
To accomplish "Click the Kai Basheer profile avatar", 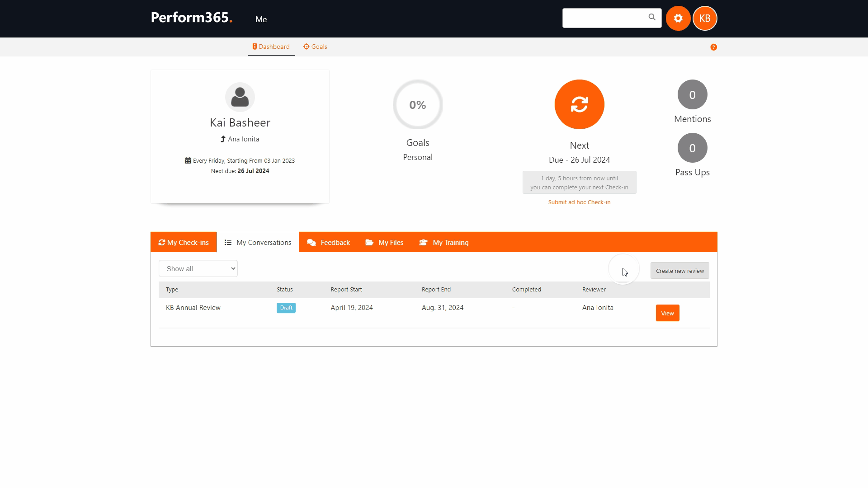I will [x=240, y=97].
